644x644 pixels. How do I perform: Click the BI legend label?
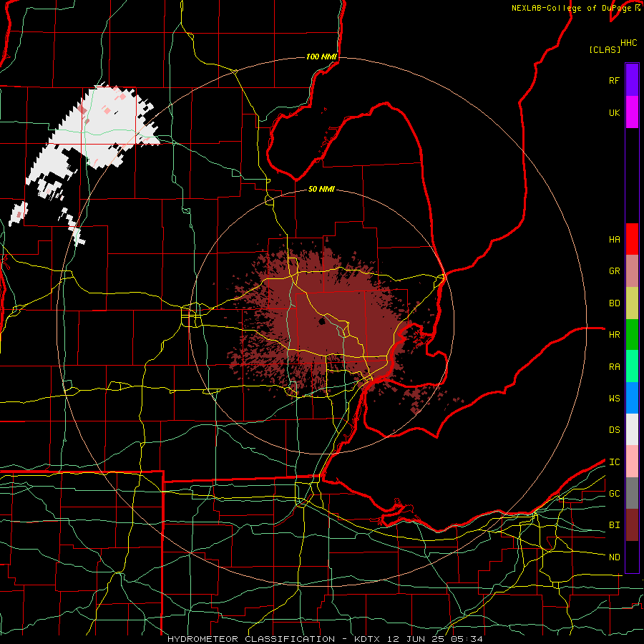(614, 525)
